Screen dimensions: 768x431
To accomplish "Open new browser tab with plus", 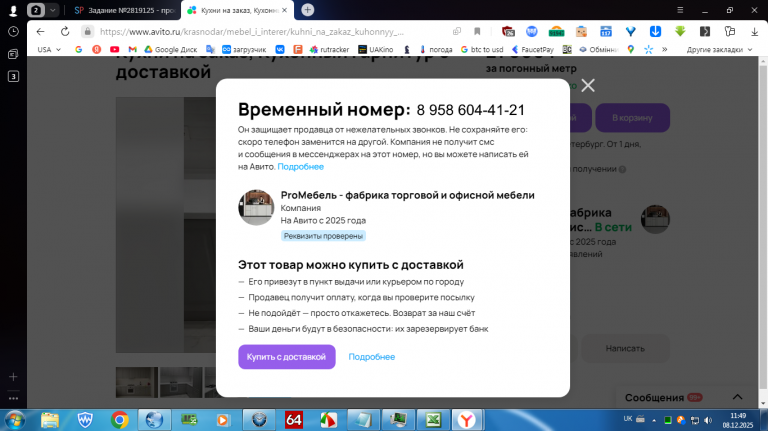I will [308, 10].
